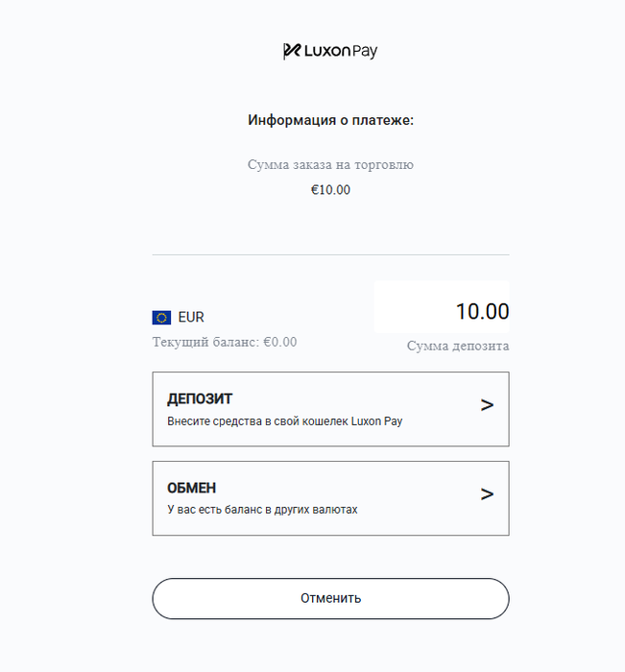The height and width of the screenshot is (672, 625).
Task: Click the 'Внесите средства в свой кошелек' description
Action: 284,421
